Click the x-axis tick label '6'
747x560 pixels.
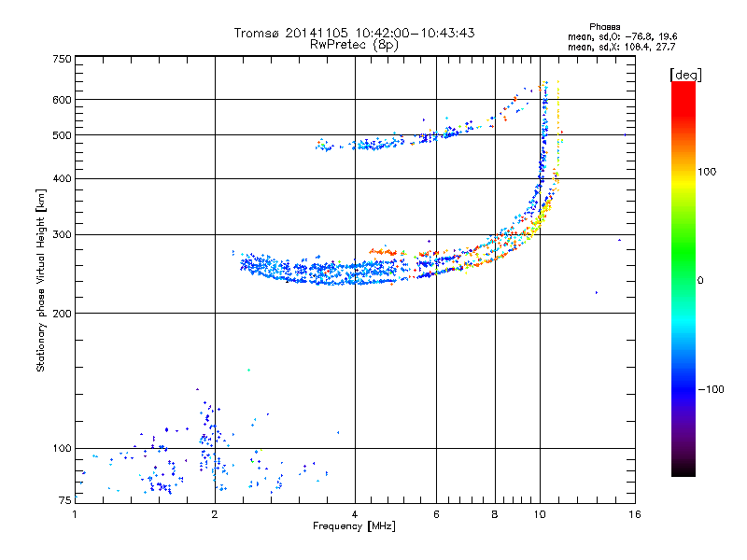tap(436, 514)
